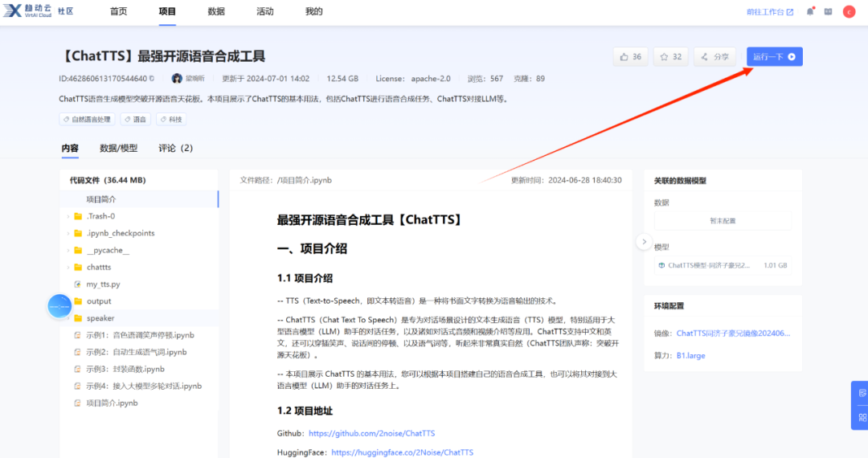Click the 示例4 notebook file icon
Screen dimensions: 868x458
pos(77,386)
